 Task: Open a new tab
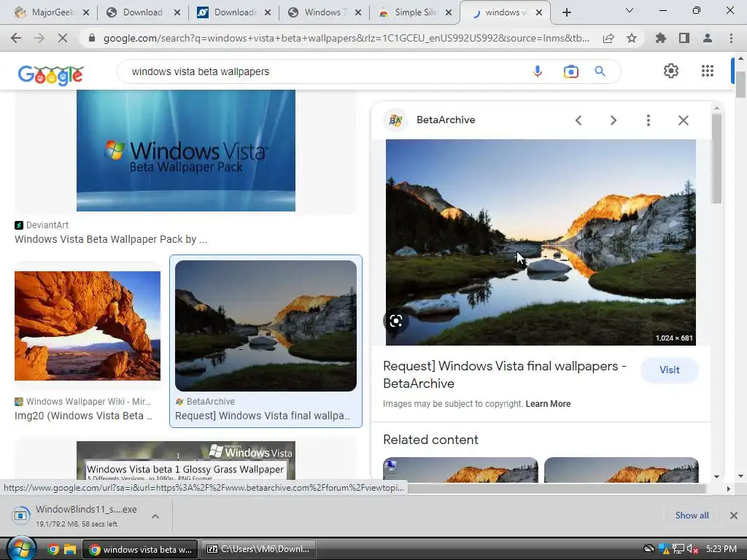(566, 13)
